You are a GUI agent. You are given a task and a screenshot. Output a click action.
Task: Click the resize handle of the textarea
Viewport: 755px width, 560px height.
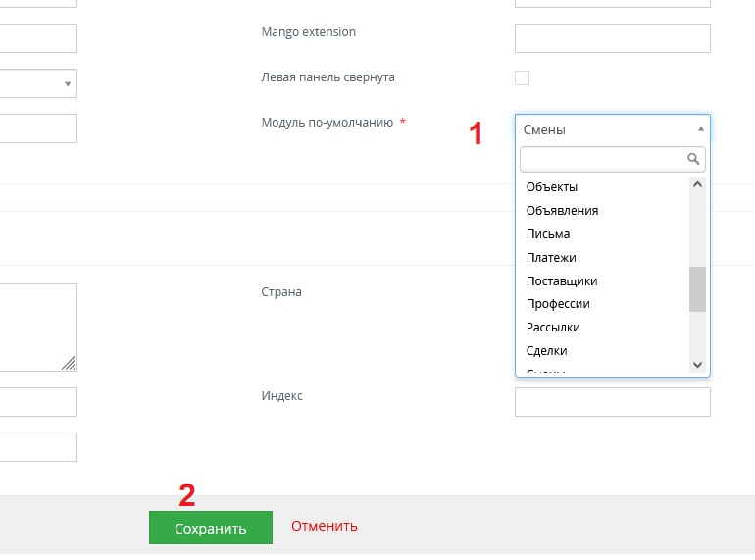[69, 363]
